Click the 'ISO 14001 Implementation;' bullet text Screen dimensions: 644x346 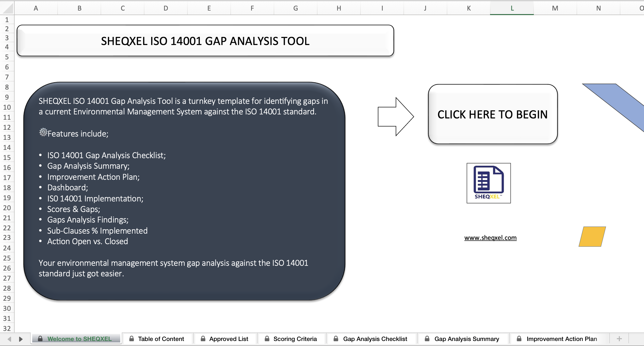tap(95, 199)
